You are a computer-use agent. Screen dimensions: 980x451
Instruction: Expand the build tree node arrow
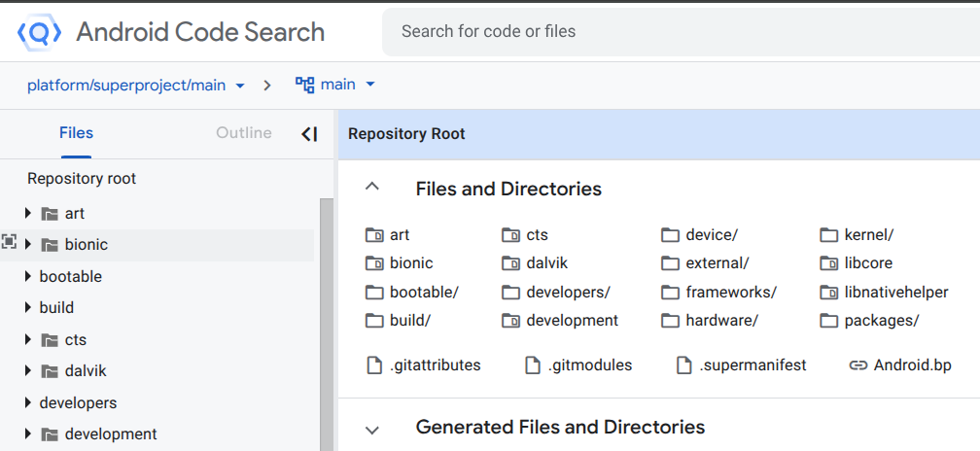27,307
